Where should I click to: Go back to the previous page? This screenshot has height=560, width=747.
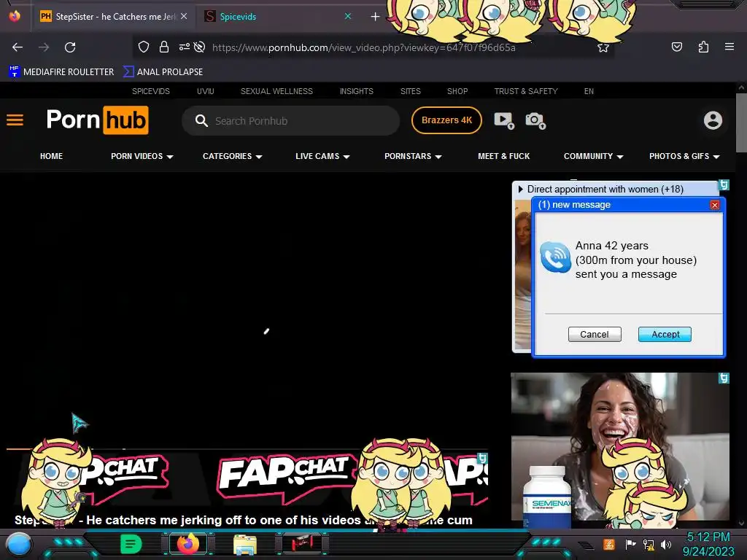tap(18, 47)
